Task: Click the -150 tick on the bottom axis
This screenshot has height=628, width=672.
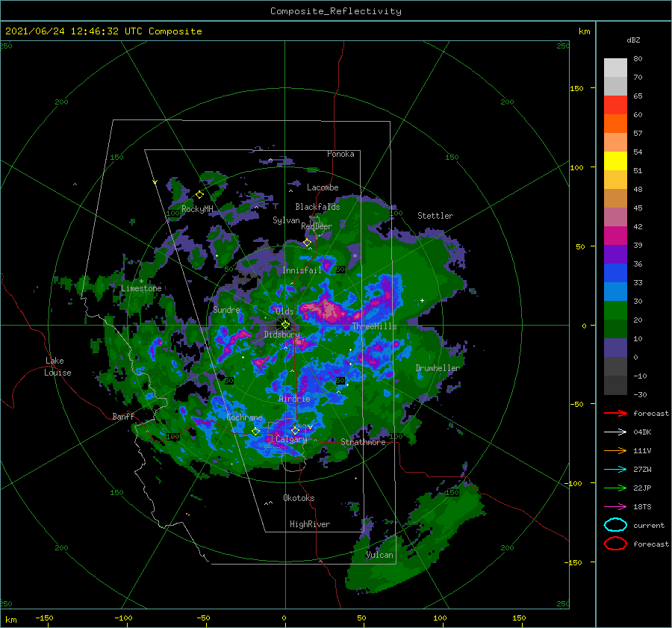Action: click(44, 618)
